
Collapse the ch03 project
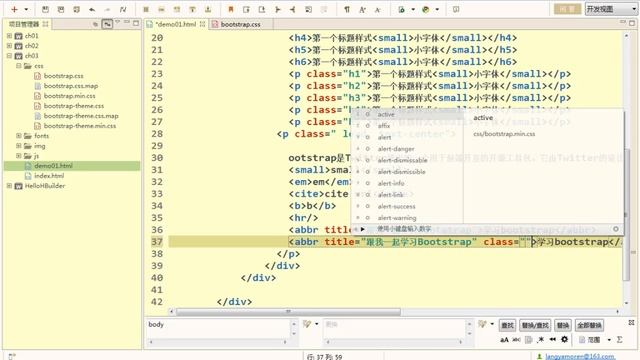[x=9, y=56]
